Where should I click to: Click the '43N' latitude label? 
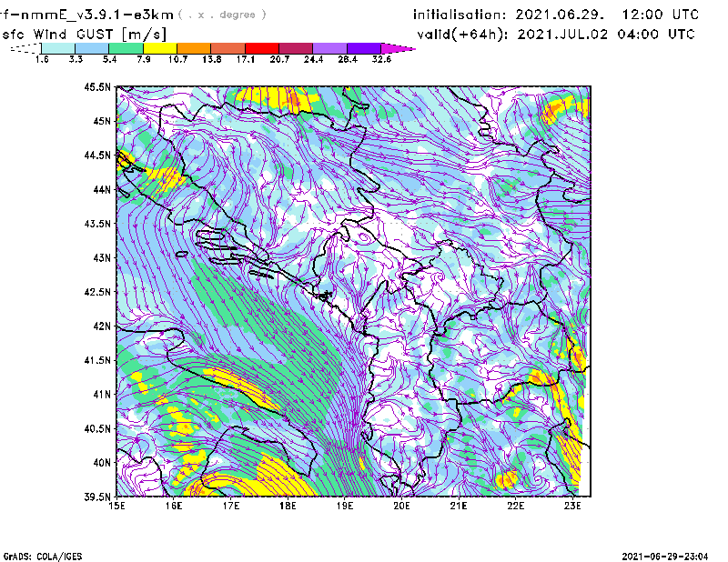[102, 257]
